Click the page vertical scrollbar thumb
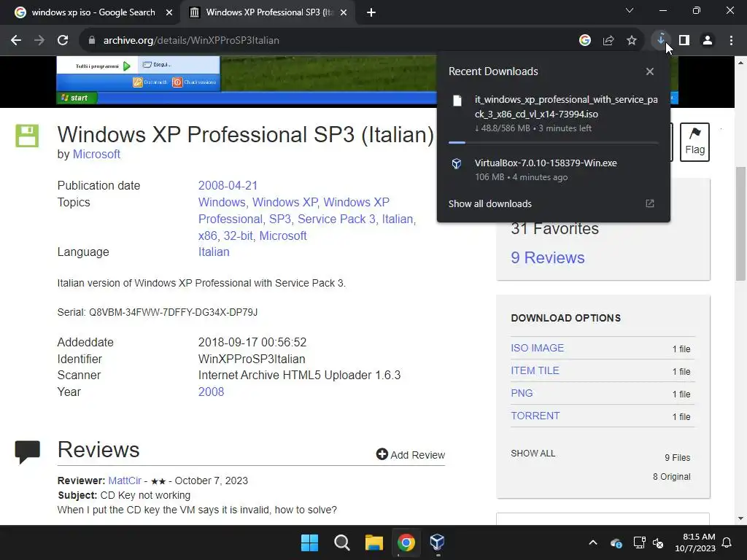The width and height of the screenshot is (747, 560). pos(740,223)
